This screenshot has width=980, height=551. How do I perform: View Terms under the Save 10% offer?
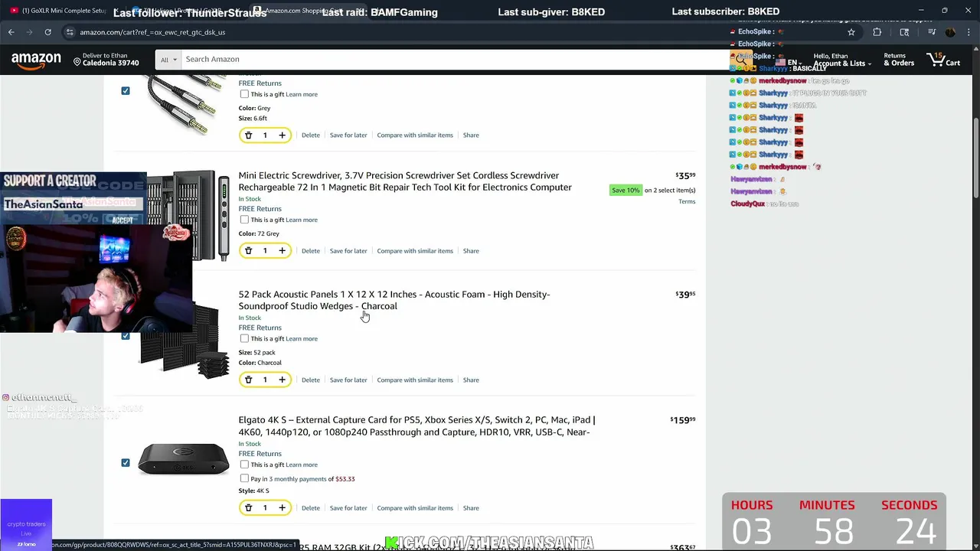[x=687, y=202]
